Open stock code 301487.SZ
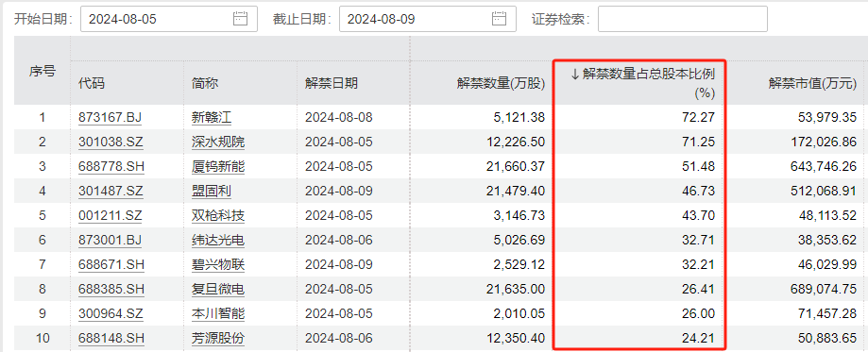 [111, 191]
